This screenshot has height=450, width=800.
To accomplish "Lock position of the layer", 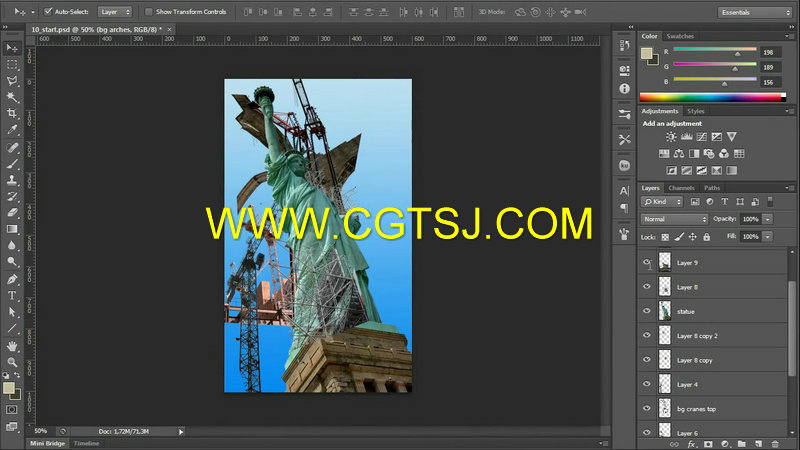I will 692,237.
